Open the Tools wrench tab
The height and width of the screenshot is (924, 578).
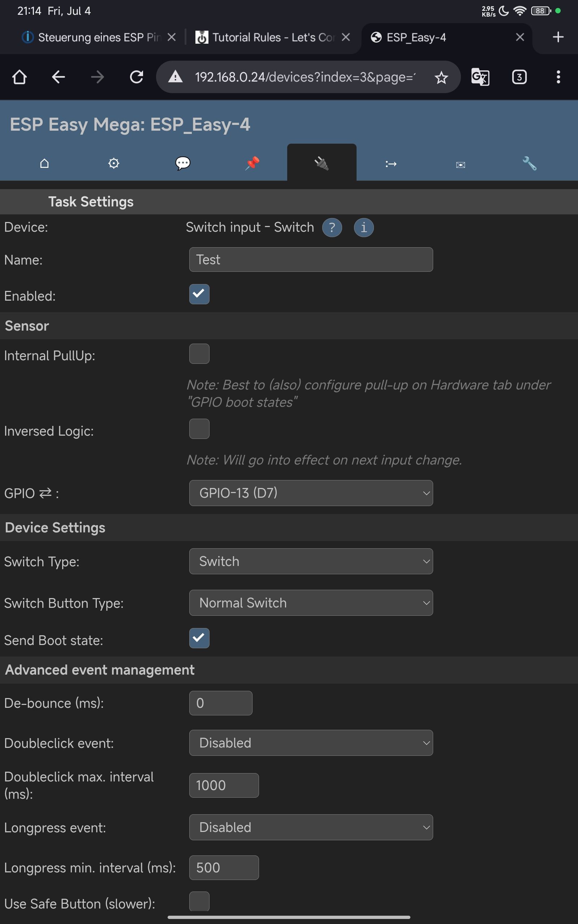tap(530, 164)
